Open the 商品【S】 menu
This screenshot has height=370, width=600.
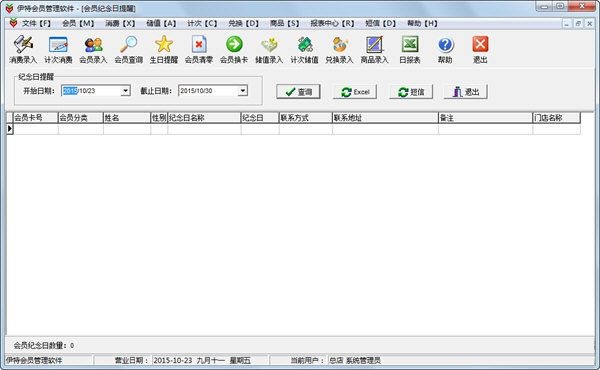point(284,23)
